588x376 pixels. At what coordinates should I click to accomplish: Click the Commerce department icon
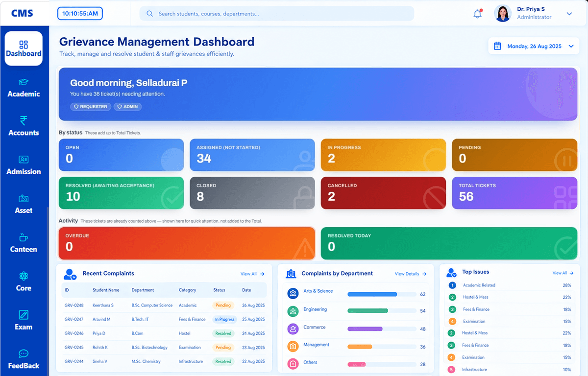[x=293, y=329]
